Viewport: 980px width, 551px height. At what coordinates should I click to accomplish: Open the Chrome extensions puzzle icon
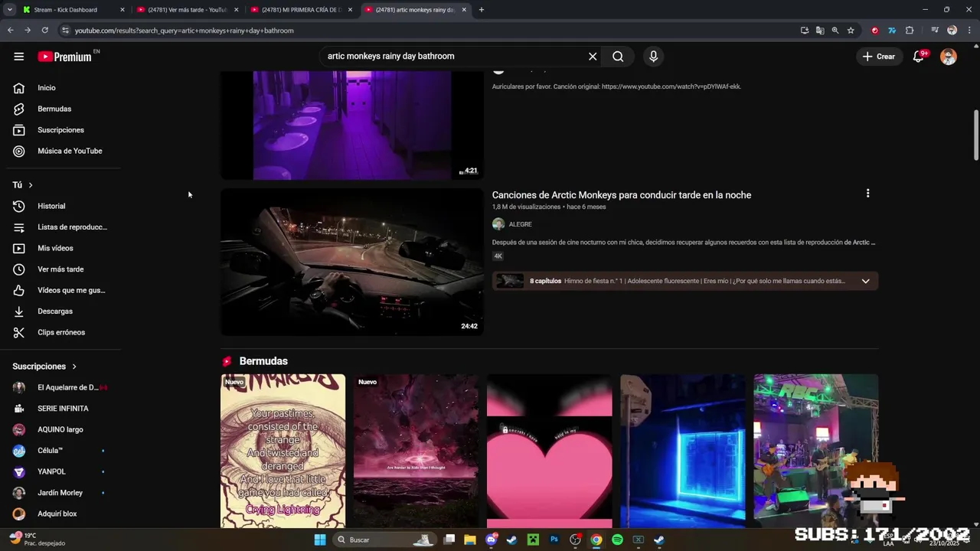[910, 31]
